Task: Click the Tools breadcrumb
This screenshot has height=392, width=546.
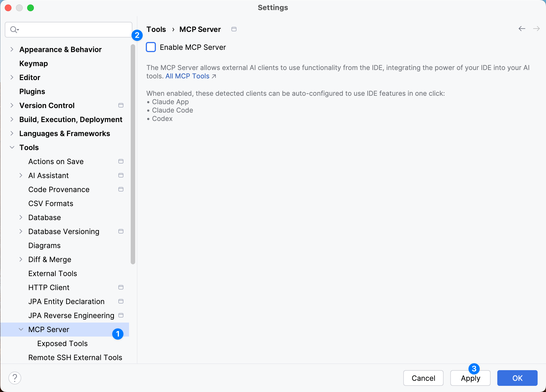Action: click(156, 29)
